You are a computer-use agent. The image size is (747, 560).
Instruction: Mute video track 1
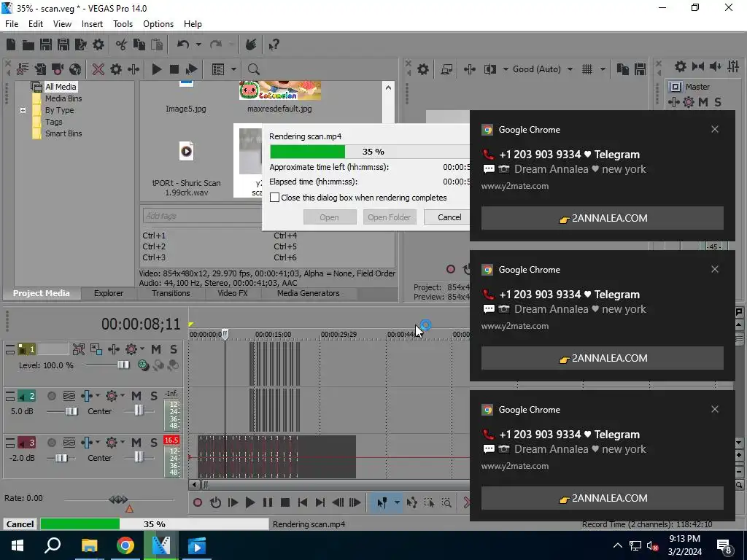click(156, 349)
